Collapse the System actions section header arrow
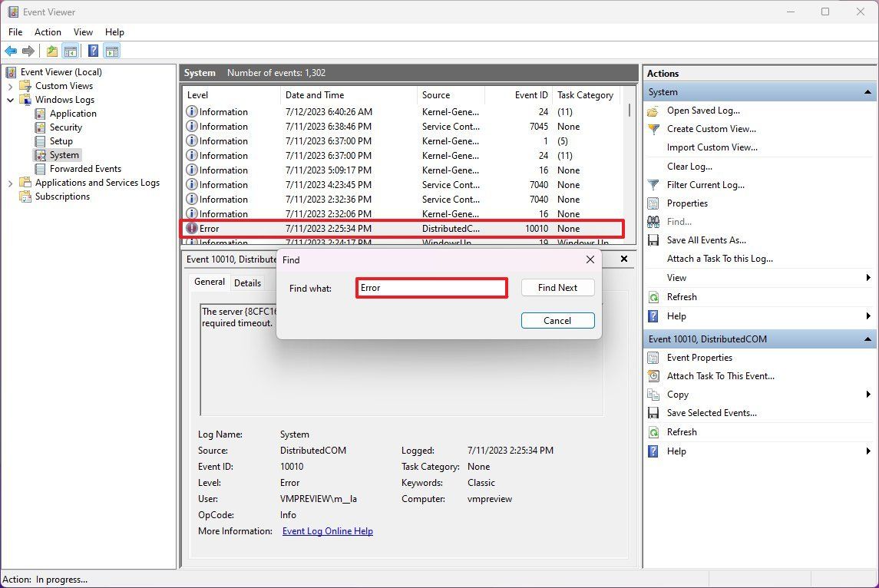This screenshot has width=879, height=588. pyautogui.click(x=867, y=91)
